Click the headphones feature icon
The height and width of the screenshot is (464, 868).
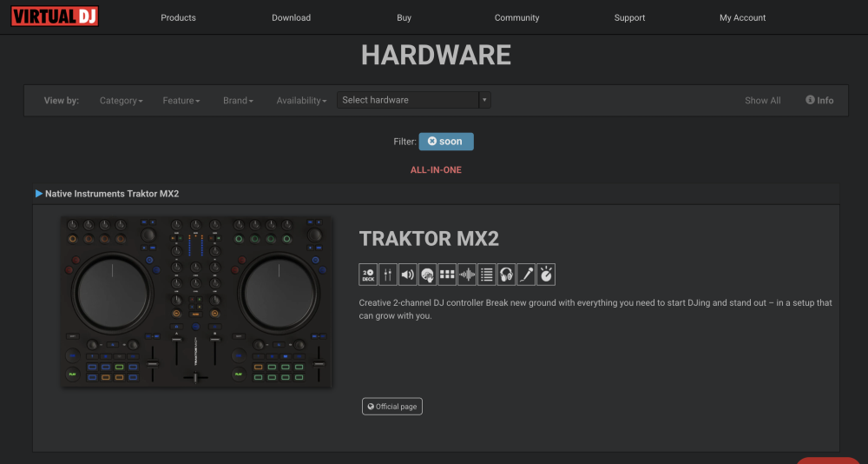click(506, 275)
